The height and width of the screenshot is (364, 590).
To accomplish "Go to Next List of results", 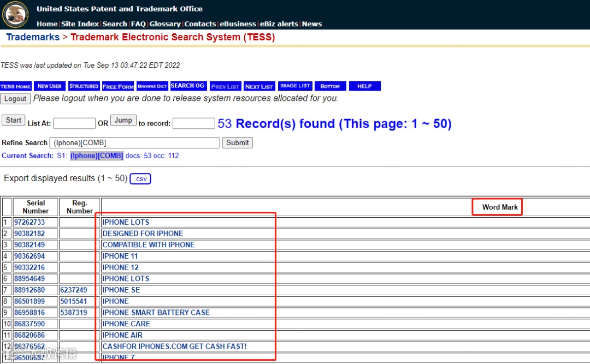I will (259, 86).
